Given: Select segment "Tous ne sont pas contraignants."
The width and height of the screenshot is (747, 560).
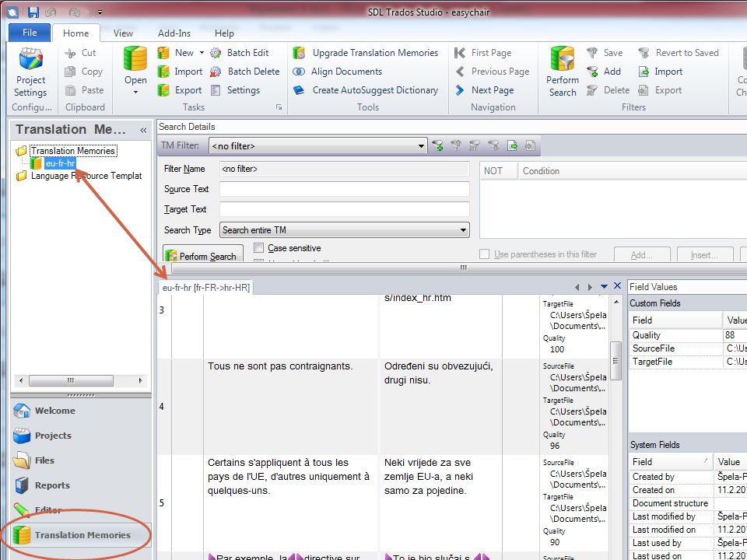Looking at the screenshot, I should point(280,366).
